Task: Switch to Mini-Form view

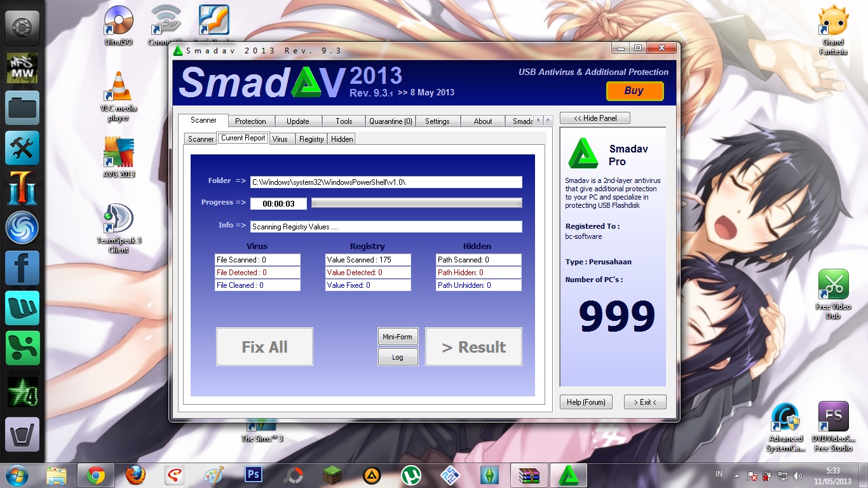Action: click(397, 337)
